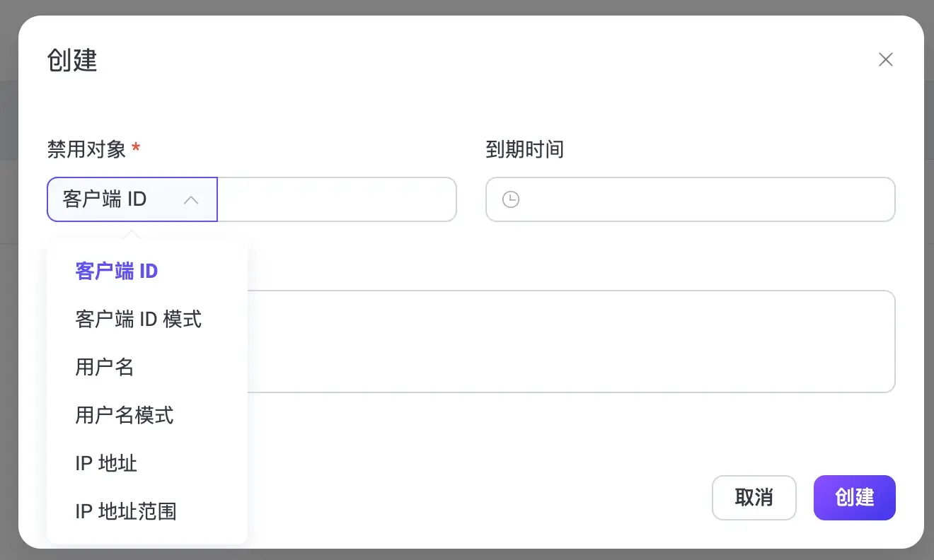Viewport: 934px width, 560px height.
Task: Pick IP 地址范围 at the list bottom
Action: 125,511
